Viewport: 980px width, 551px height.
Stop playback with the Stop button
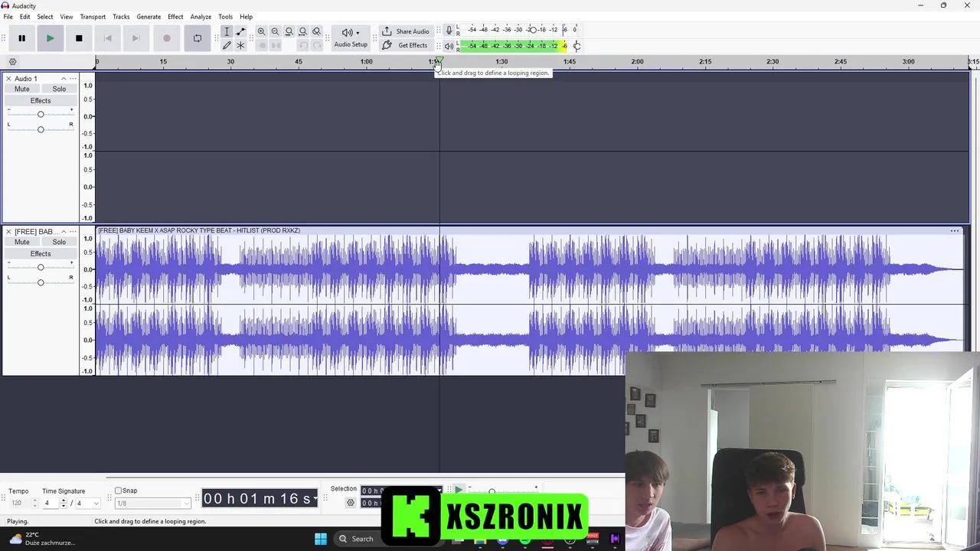[x=79, y=38]
